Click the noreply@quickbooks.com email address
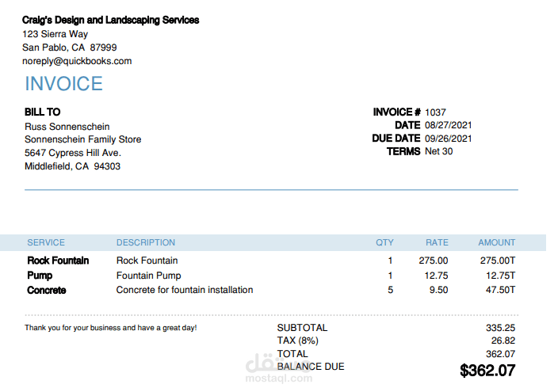The image size is (558, 392). pos(77,61)
